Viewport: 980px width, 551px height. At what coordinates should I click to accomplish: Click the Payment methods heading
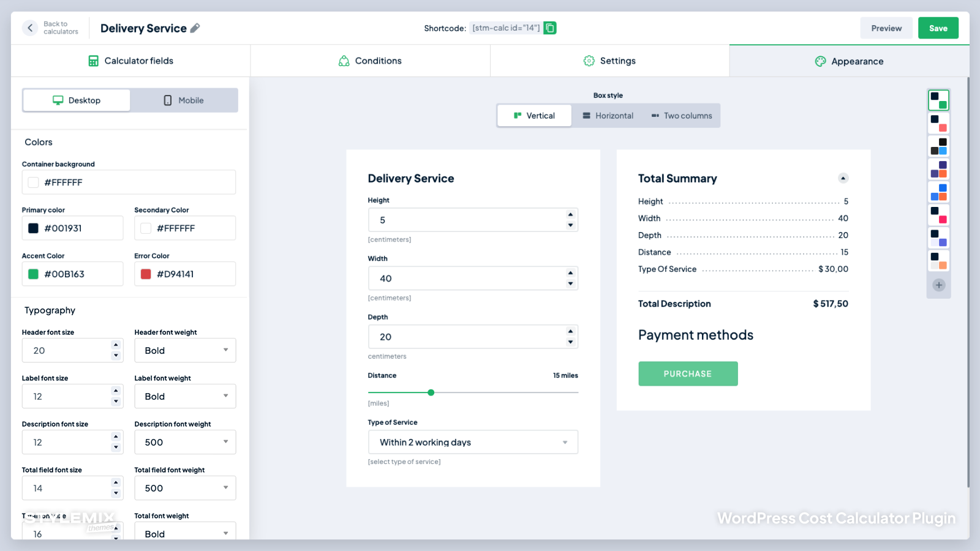click(696, 335)
